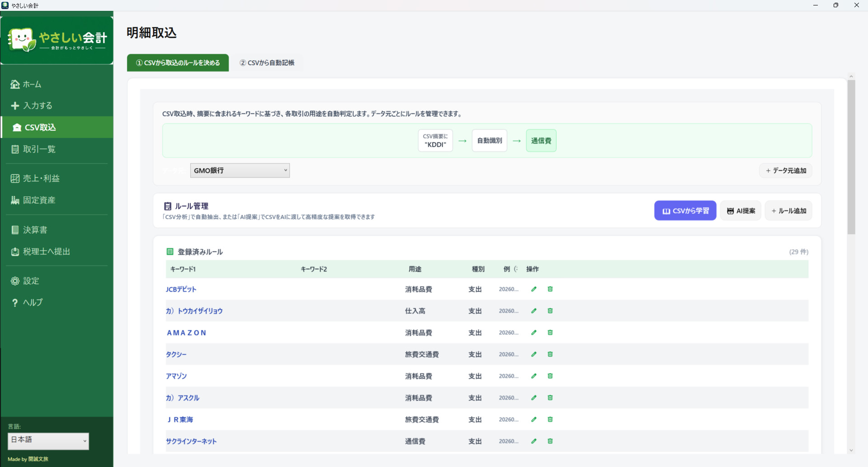Click the AMAZON keyword link

187,333
